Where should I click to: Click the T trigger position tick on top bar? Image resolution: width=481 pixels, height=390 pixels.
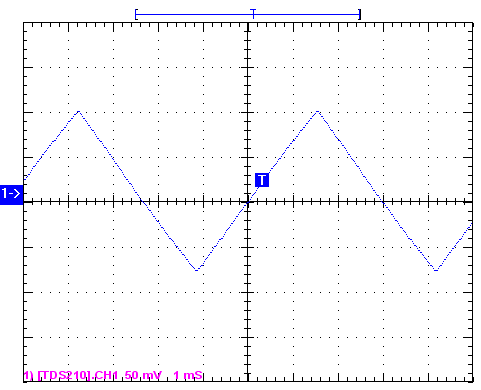point(253,13)
